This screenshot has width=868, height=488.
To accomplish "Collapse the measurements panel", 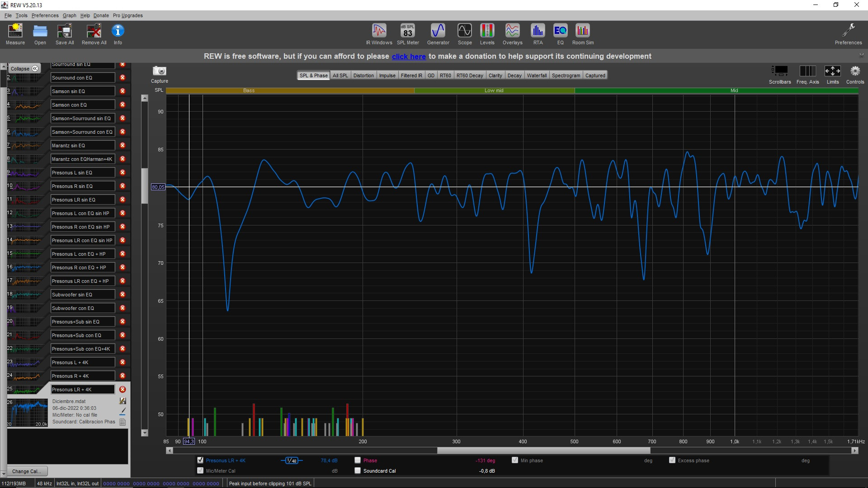I will pyautogui.click(x=24, y=68).
